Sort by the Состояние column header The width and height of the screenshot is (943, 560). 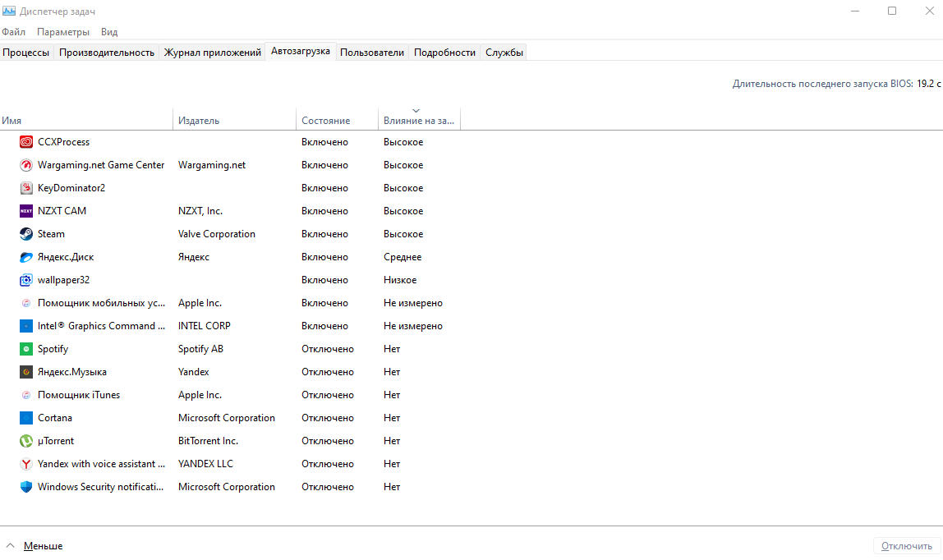click(337, 120)
